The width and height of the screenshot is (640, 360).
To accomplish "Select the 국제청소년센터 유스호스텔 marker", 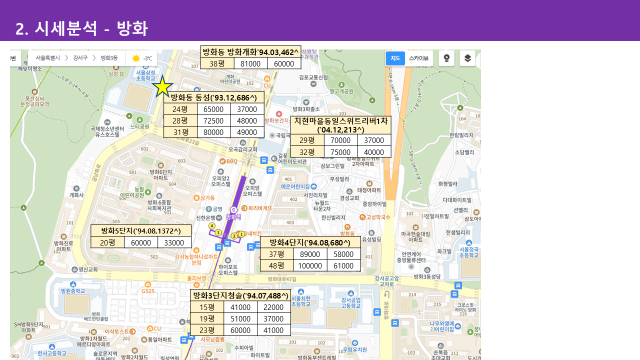I will [107, 122].
